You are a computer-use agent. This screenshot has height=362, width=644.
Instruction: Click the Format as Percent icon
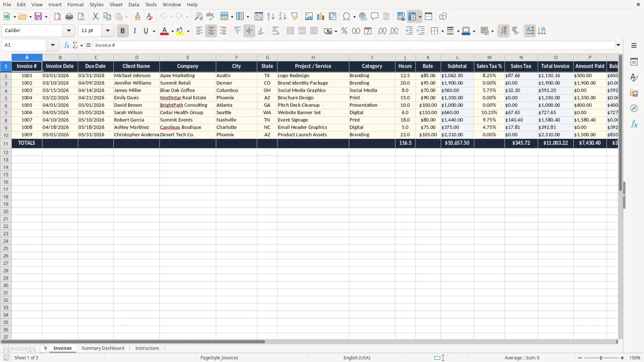pyautogui.click(x=344, y=31)
